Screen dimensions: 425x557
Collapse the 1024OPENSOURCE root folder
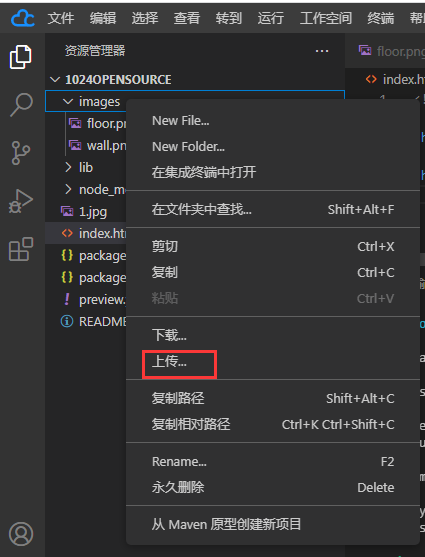[x=55, y=80]
